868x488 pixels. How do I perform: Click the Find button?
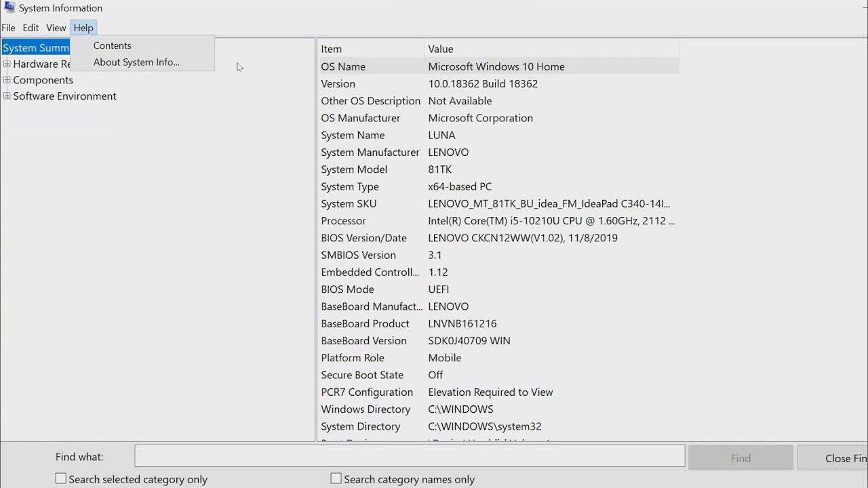[x=741, y=458]
